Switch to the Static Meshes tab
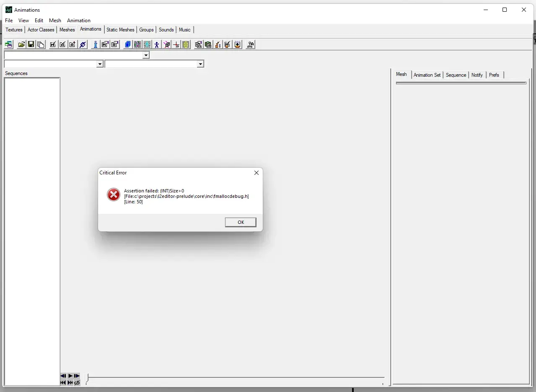Image resolution: width=536 pixels, height=392 pixels. [120, 30]
